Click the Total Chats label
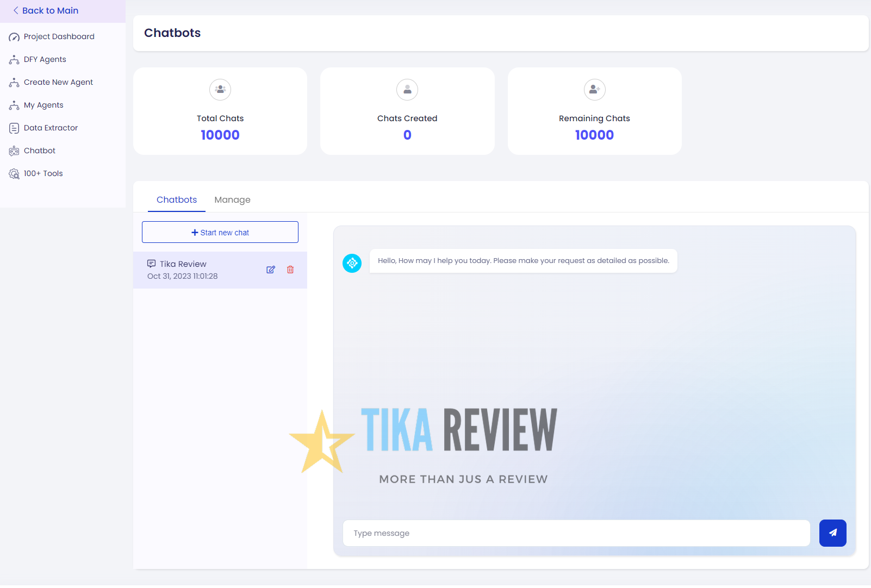Screen dimensions: 871x588 pyautogui.click(x=220, y=118)
